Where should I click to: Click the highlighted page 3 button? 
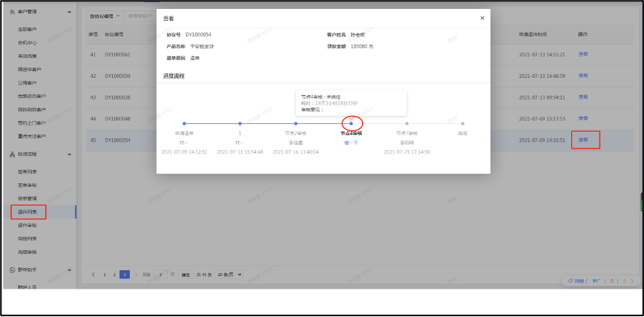pyautogui.click(x=125, y=274)
